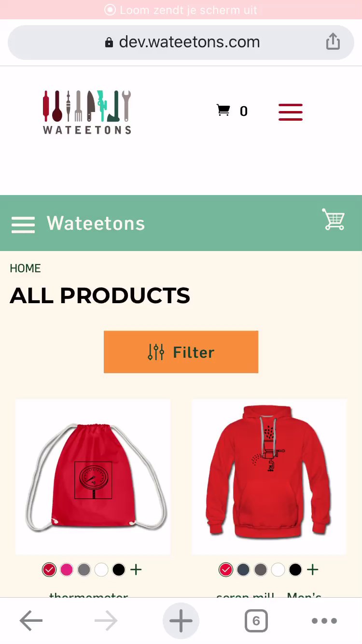Open white hamburger menu beside Wateetons

click(x=23, y=224)
